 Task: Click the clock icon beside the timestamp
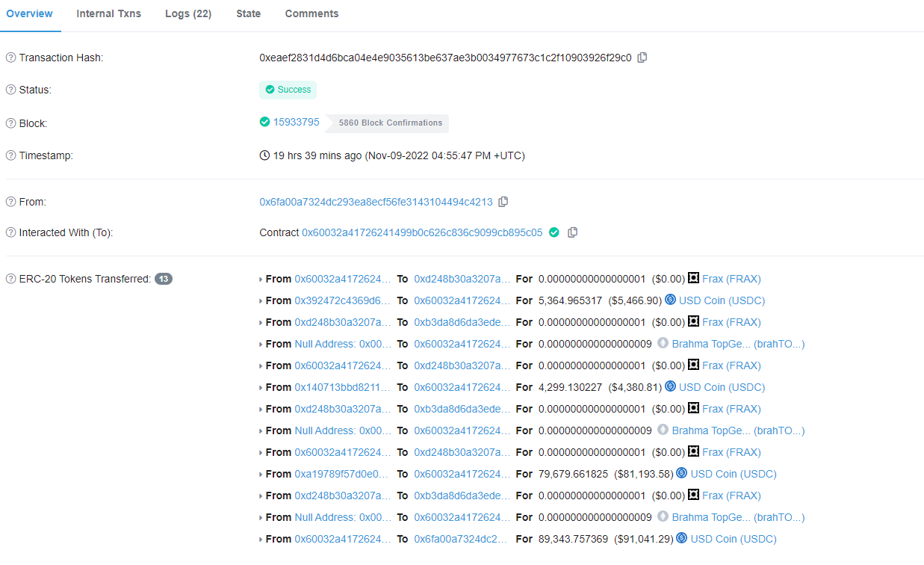pos(264,155)
